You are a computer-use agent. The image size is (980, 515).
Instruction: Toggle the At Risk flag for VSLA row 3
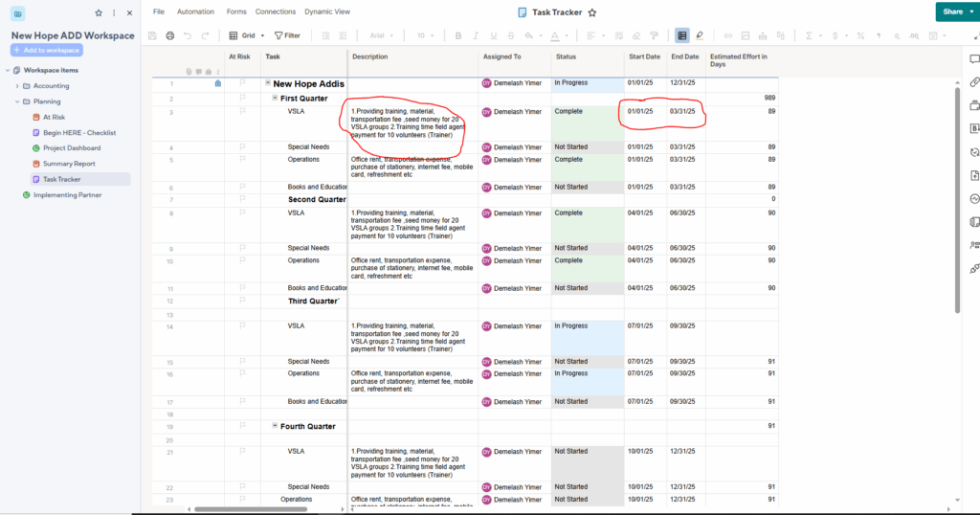[x=242, y=112]
